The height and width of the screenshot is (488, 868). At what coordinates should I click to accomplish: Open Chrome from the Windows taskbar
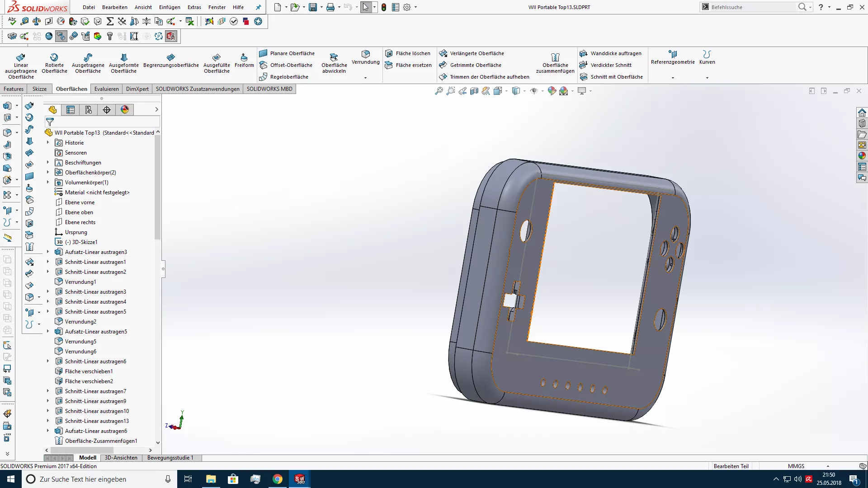coord(278,479)
